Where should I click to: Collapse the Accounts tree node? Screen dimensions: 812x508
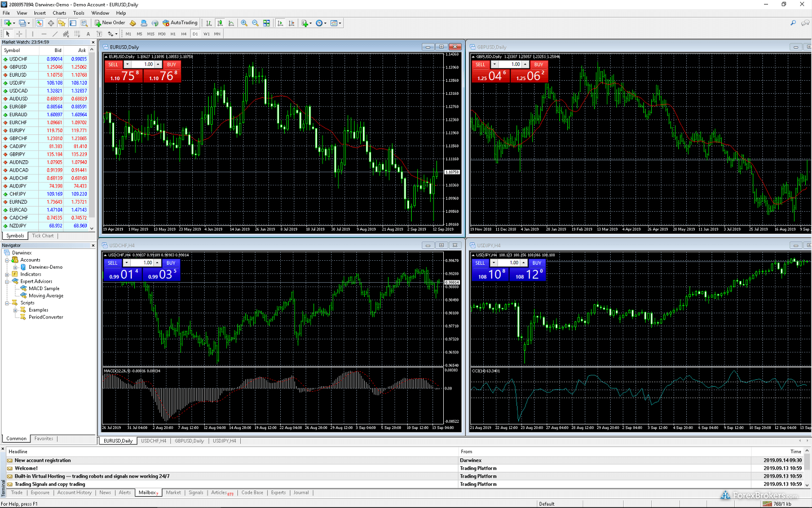click(x=7, y=260)
